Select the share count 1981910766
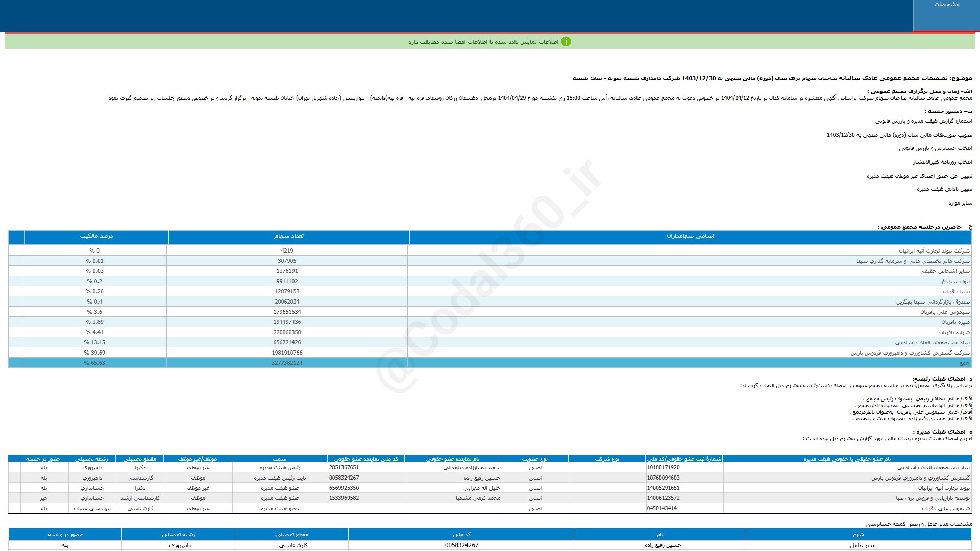 (x=287, y=353)
